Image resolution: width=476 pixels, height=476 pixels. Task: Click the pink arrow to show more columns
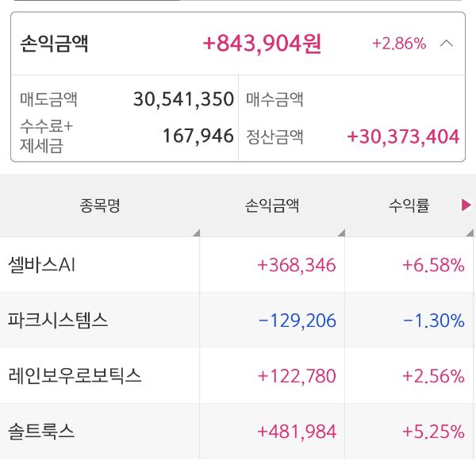pos(466,205)
